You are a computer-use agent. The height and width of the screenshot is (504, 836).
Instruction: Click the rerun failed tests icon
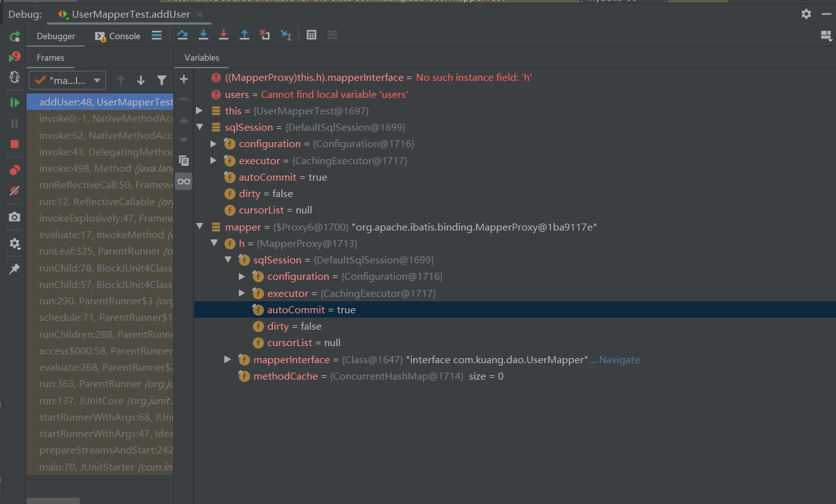14,57
